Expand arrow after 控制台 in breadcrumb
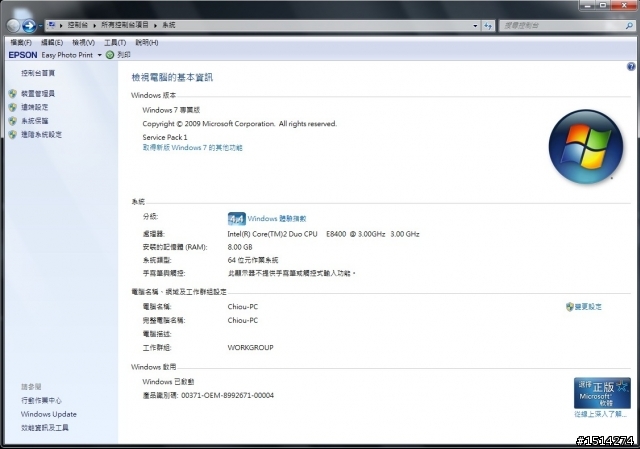The width and height of the screenshot is (640, 449). coord(94,25)
